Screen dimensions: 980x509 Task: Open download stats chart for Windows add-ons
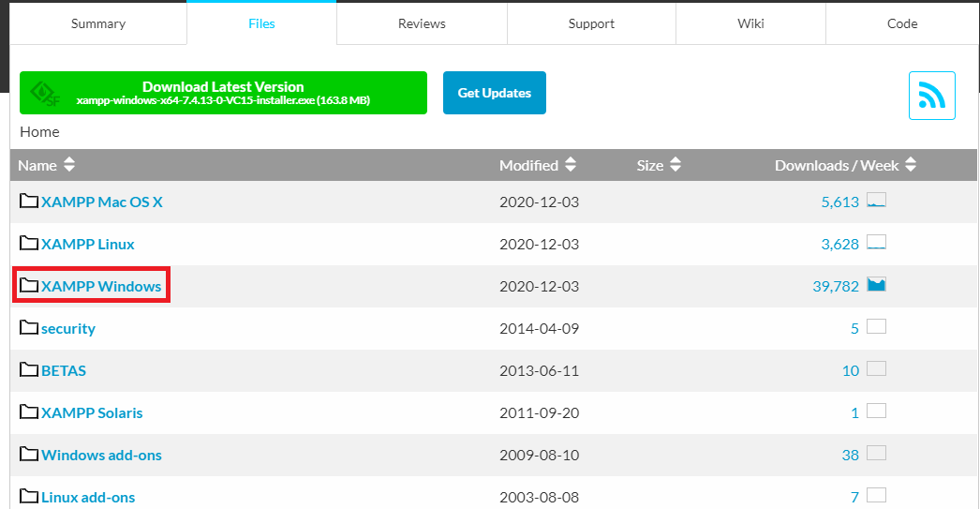pyautogui.click(x=876, y=454)
